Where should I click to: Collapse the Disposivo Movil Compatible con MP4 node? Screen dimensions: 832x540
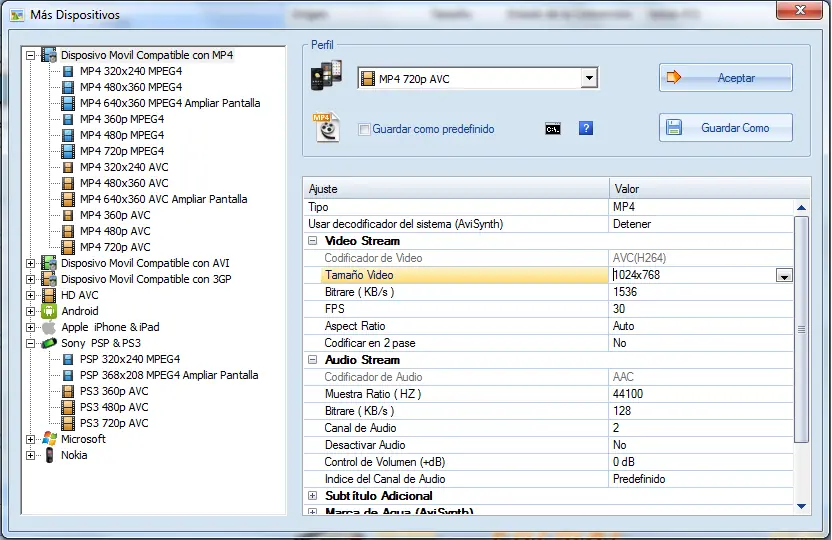pyautogui.click(x=30, y=55)
